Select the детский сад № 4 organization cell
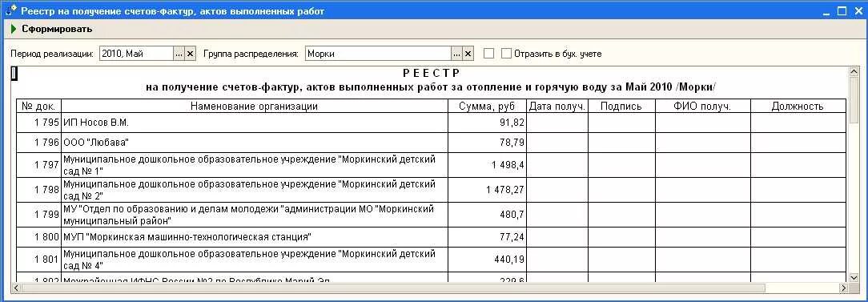The height and width of the screenshot is (302, 868). [x=254, y=260]
